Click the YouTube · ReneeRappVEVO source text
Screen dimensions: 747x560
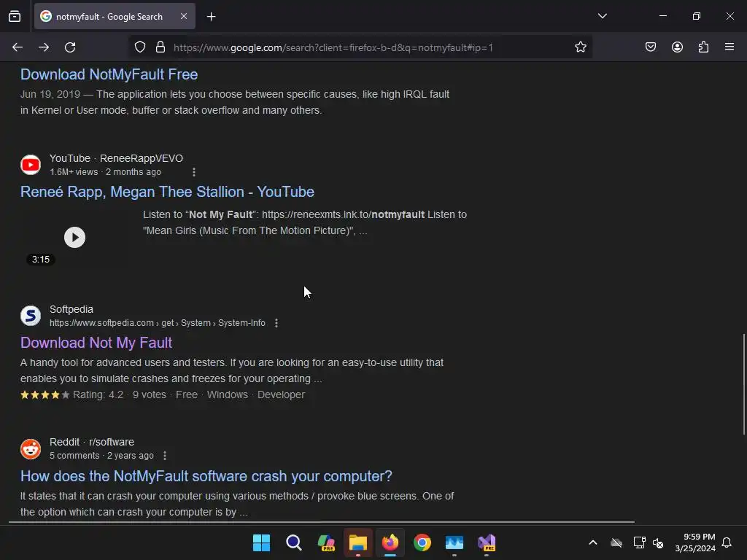click(x=116, y=158)
